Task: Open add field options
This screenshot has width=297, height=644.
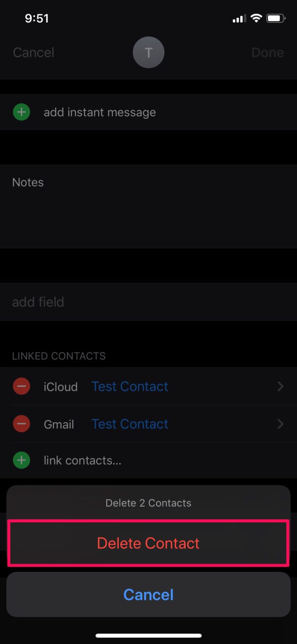Action: click(38, 301)
